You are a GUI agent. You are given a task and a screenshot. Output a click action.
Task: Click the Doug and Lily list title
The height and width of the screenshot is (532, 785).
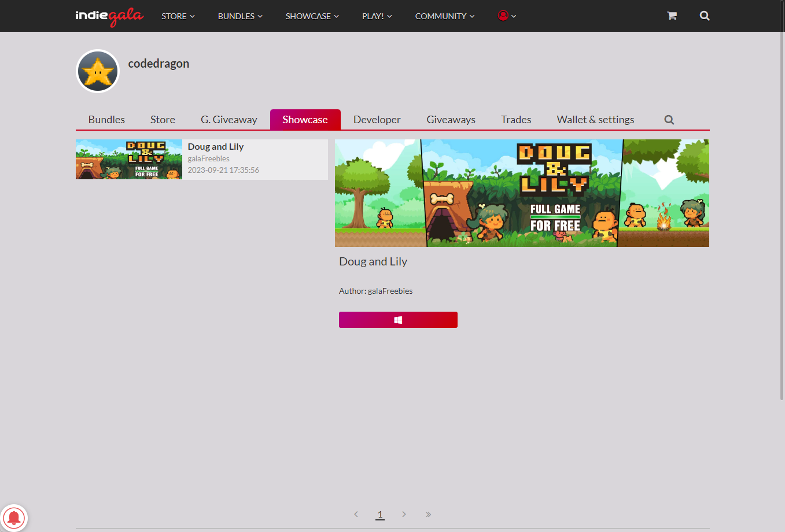[x=216, y=147]
